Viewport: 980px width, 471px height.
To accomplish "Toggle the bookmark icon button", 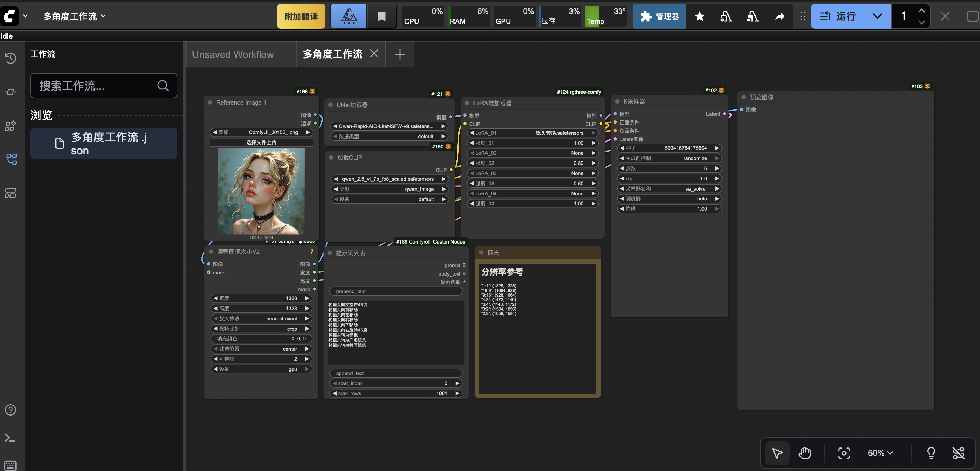I will coord(381,16).
